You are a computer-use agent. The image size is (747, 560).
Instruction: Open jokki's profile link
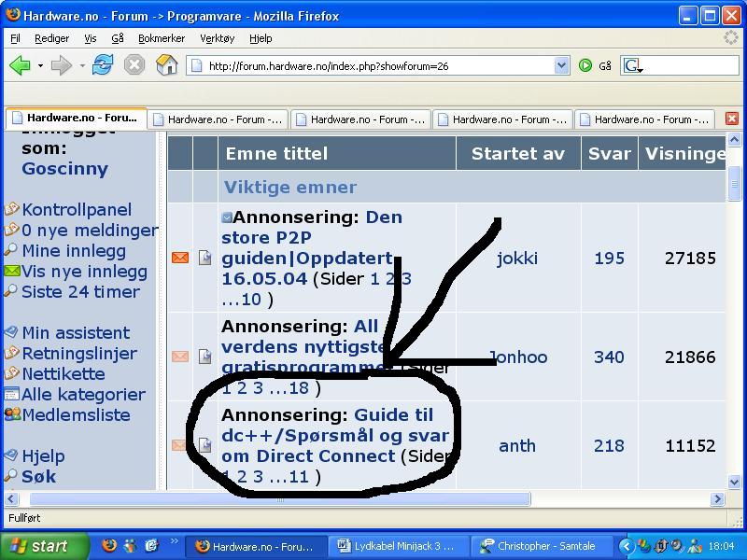(x=517, y=259)
